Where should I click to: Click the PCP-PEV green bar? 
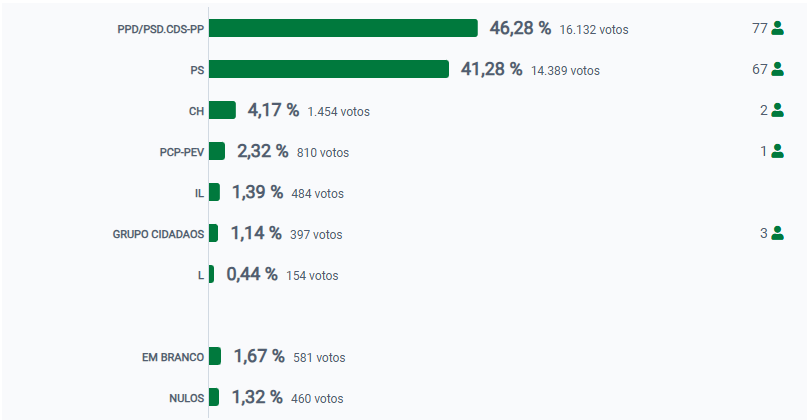point(217,151)
